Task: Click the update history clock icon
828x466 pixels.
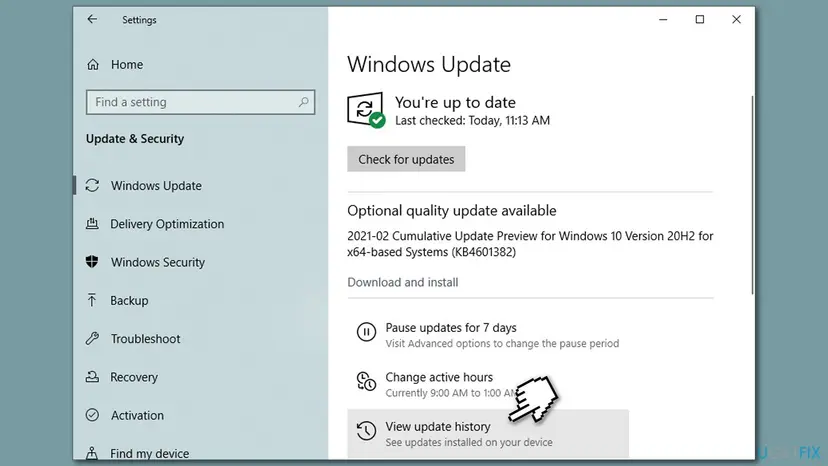Action: point(366,431)
